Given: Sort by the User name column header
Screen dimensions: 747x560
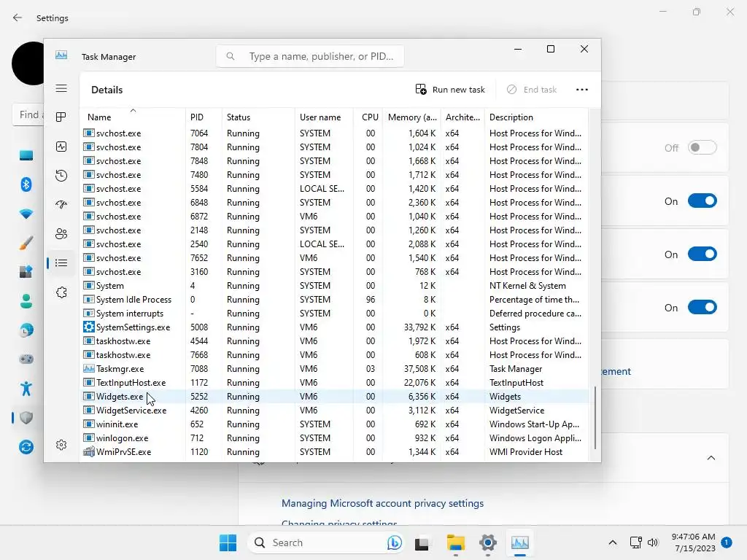Looking at the screenshot, I should tap(324, 117).
